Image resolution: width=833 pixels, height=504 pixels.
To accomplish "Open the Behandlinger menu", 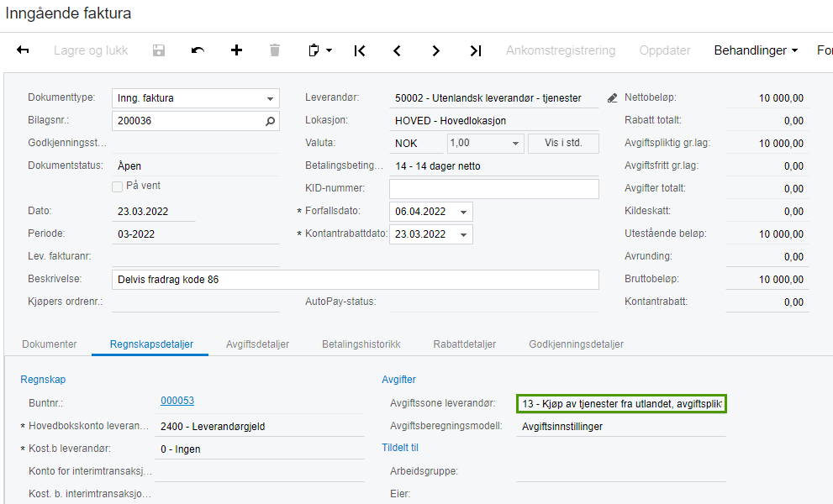I will point(755,50).
